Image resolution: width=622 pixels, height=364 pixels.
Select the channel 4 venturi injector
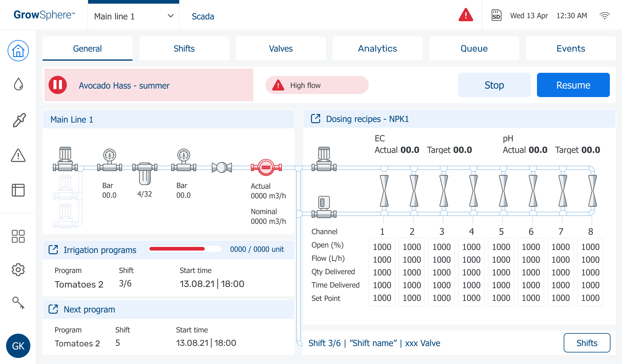coord(473,191)
